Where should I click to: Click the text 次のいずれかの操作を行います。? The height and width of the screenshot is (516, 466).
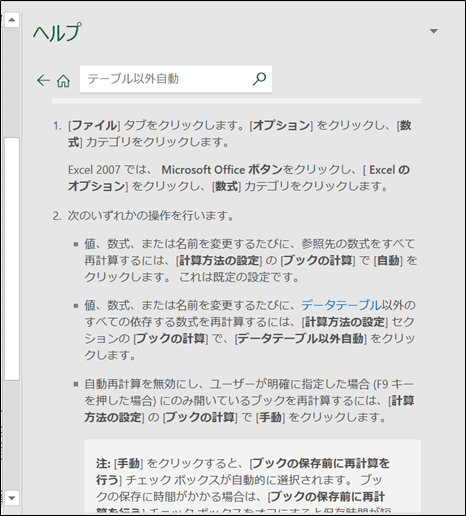click(151, 216)
